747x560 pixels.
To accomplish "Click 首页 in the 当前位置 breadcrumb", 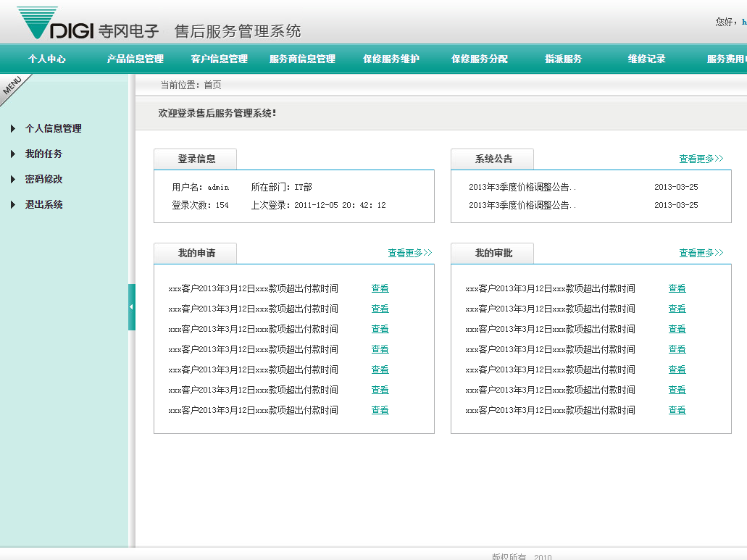I will (x=212, y=85).
